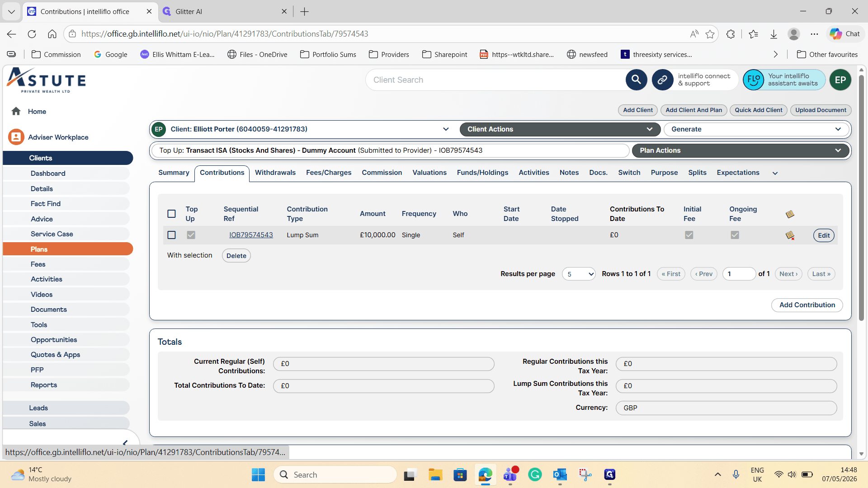
Task: Click the Home house icon in sidebar
Action: point(16,111)
